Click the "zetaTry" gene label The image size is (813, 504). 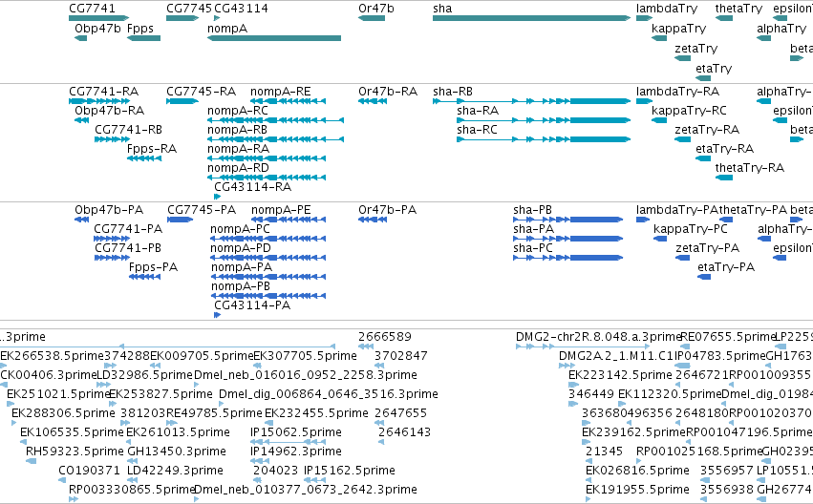click(x=695, y=48)
